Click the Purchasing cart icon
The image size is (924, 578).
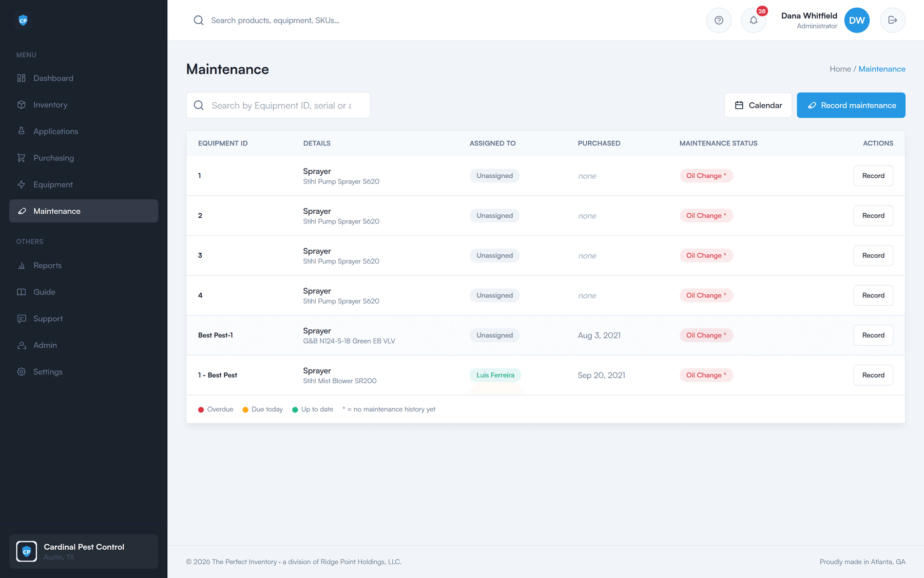point(21,158)
